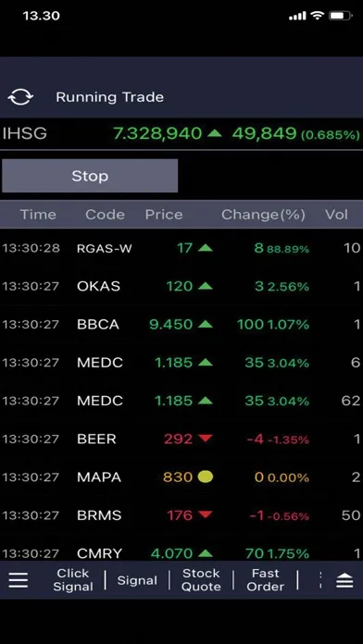Tap the yellow unchanged dot on MAPA row
Image resolution: width=363 pixels, height=644 pixels.
coord(206,477)
